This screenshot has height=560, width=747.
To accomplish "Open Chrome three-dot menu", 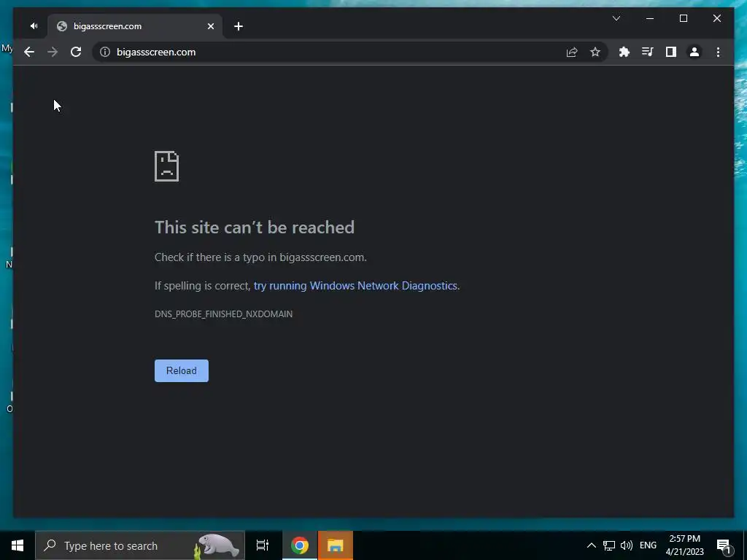I will tap(718, 52).
